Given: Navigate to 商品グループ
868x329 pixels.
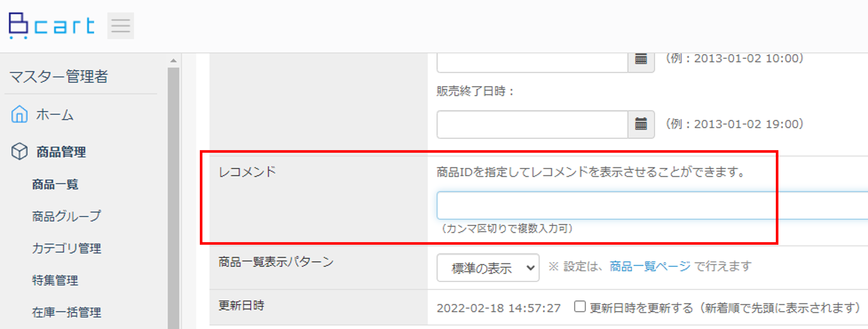Looking at the screenshot, I should coord(66,216).
